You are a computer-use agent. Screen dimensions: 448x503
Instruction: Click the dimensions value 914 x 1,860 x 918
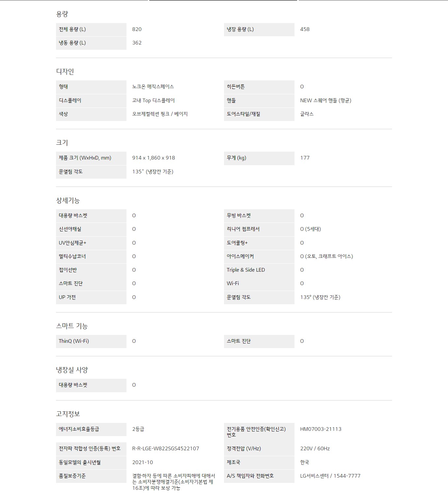click(154, 158)
